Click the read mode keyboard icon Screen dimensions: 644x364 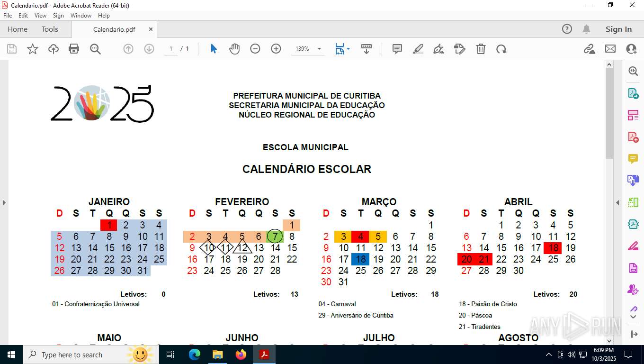pyautogui.click(x=366, y=49)
